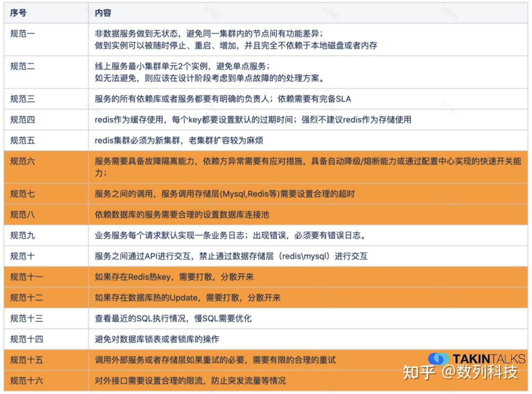Image resolution: width=532 pixels, height=394 pixels.
Task: Click line about 实例可以被随时停止、重启、增加
Action: tap(236, 46)
